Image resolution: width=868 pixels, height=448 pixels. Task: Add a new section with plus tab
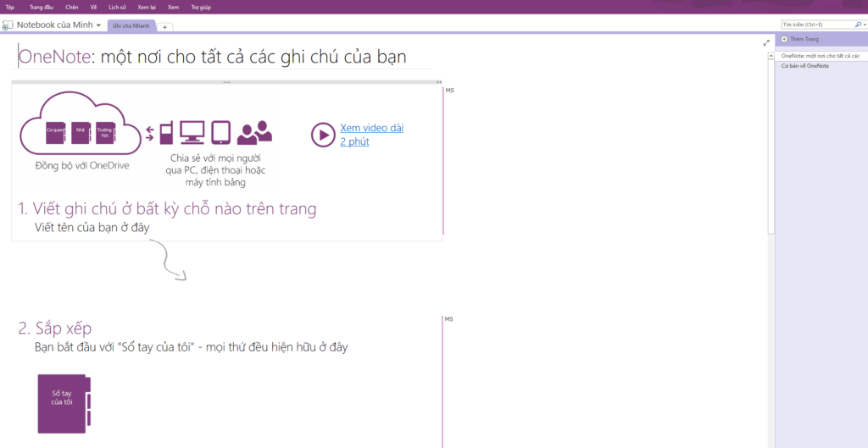coord(164,27)
